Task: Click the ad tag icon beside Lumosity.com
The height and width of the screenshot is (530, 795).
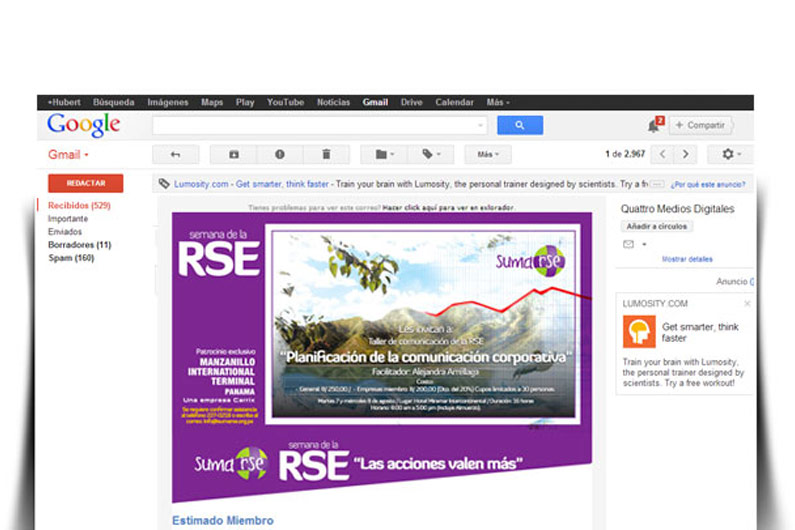Action: click(164, 184)
